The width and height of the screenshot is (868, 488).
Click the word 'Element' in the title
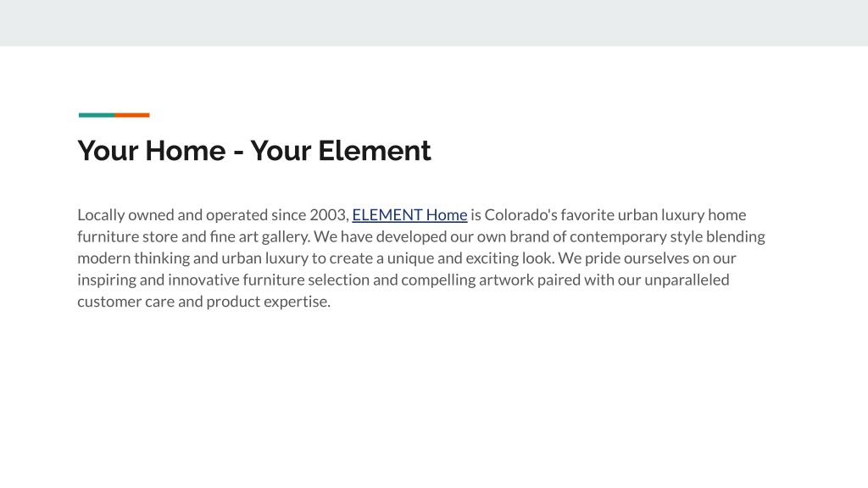pyautogui.click(x=374, y=151)
